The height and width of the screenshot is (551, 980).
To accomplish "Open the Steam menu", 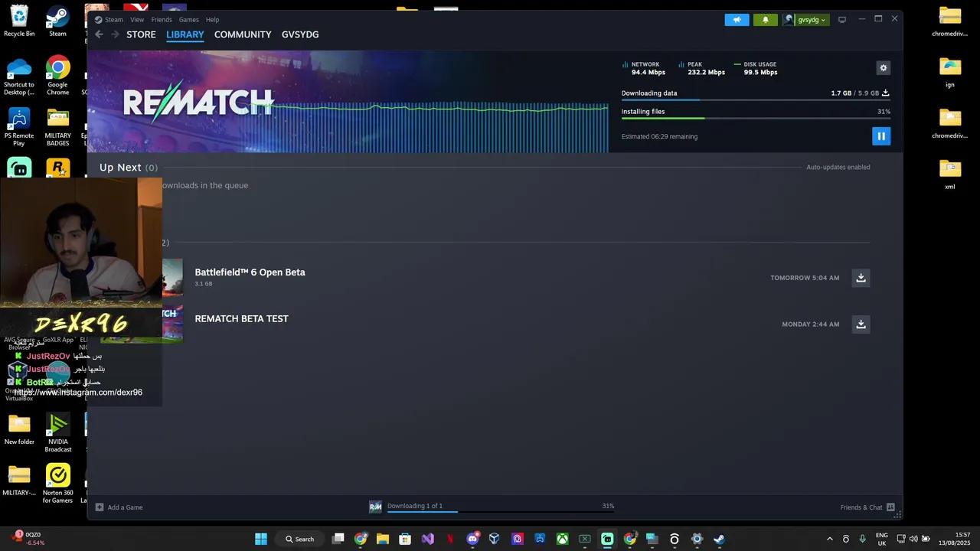I will click(114, 20).
